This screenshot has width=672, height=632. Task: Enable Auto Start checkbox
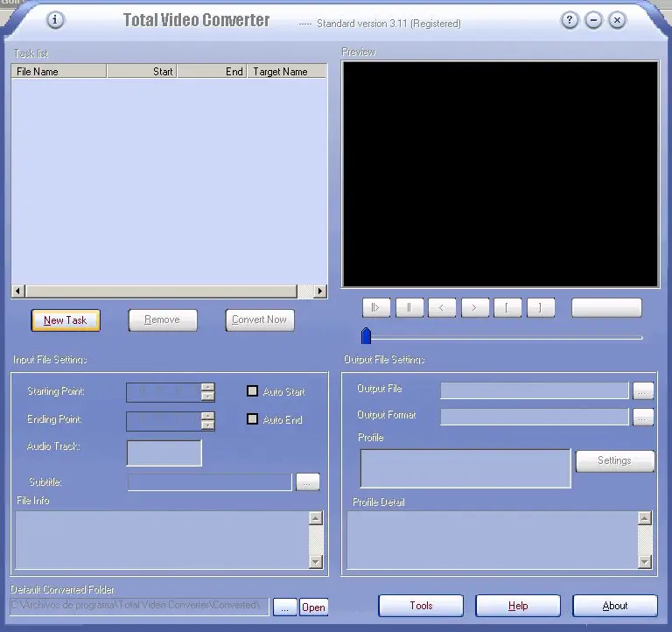coord(252,391)
